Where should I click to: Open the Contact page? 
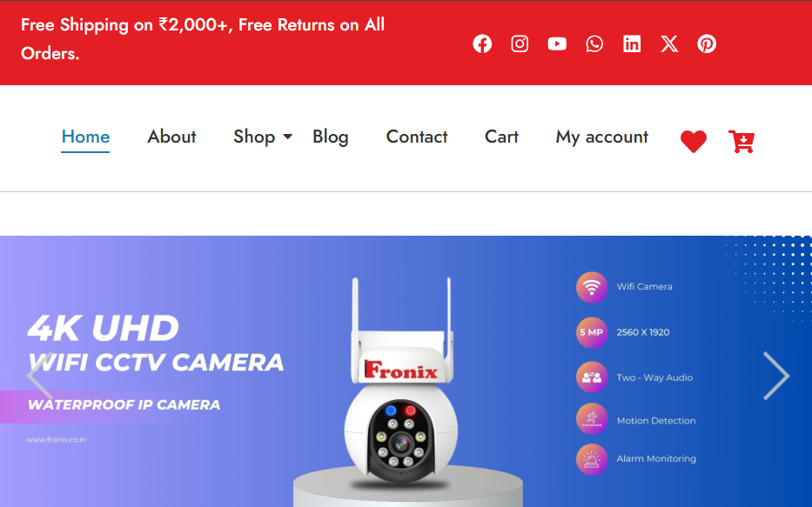click(x=416, y=137)
